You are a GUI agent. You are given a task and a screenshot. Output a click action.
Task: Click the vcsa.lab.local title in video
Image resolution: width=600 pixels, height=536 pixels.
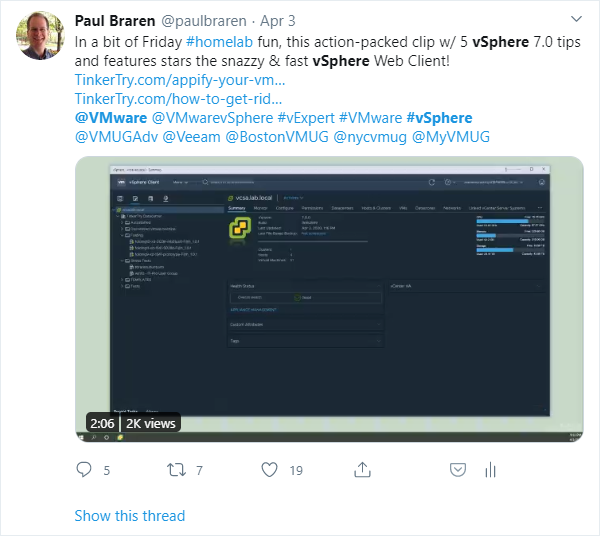pos(254,198)
